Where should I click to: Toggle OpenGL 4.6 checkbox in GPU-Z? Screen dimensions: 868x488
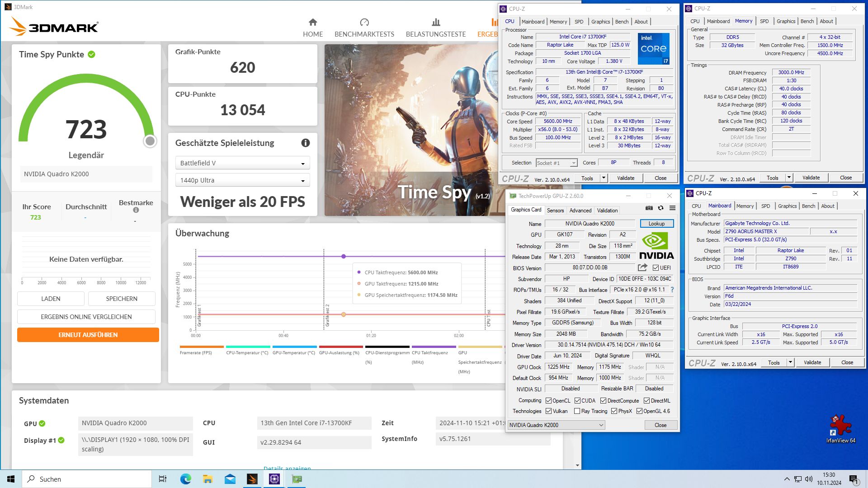(639, 411)
